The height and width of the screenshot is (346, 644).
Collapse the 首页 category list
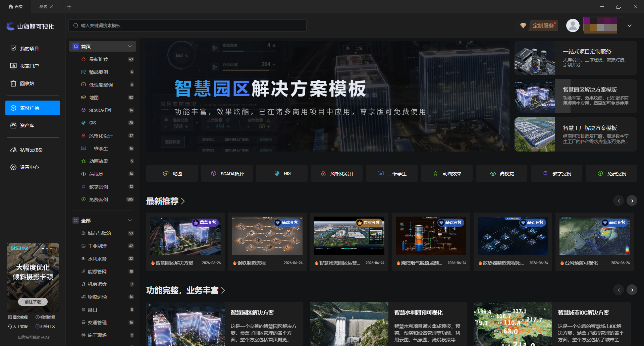(130, 46)
